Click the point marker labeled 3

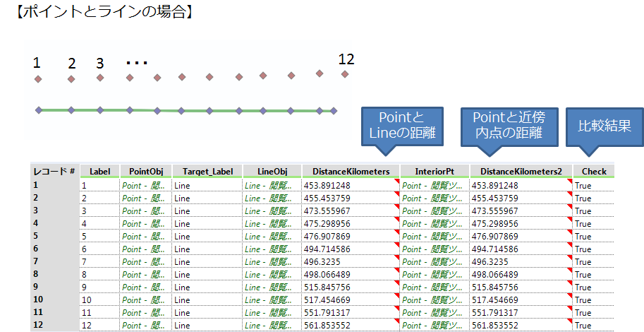[100, 78]
